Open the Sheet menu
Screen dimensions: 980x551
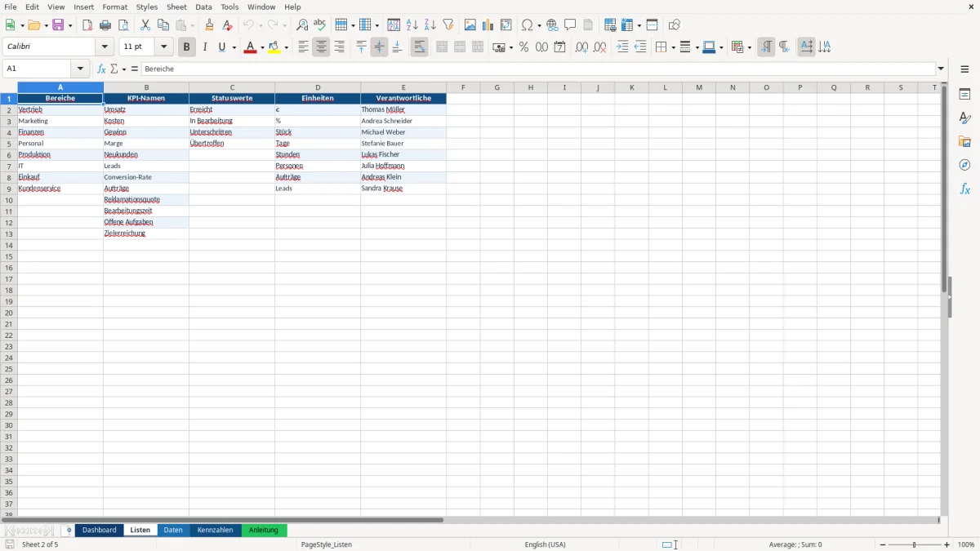176,7
